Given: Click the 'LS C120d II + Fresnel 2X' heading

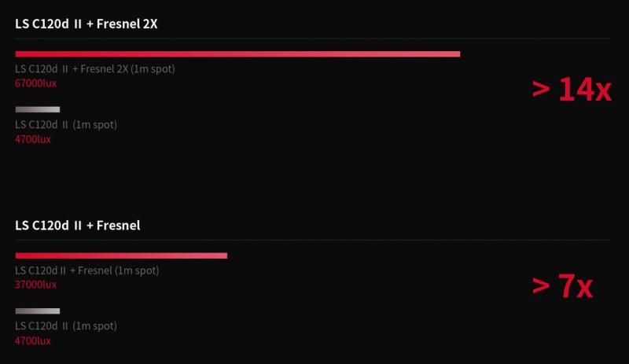Looking at the screenshot, I should pos(86,24).
